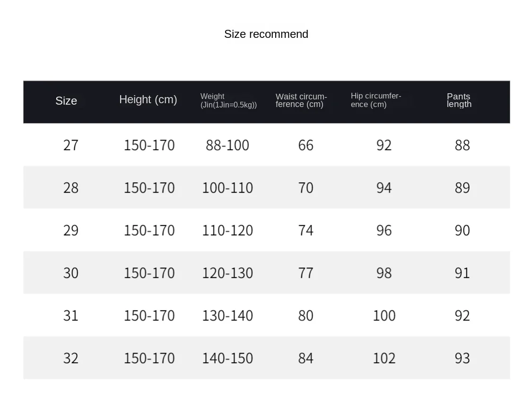Click the Weight (Jin) column header
This screenshot has height=401, width=532.
coord(229,100)
